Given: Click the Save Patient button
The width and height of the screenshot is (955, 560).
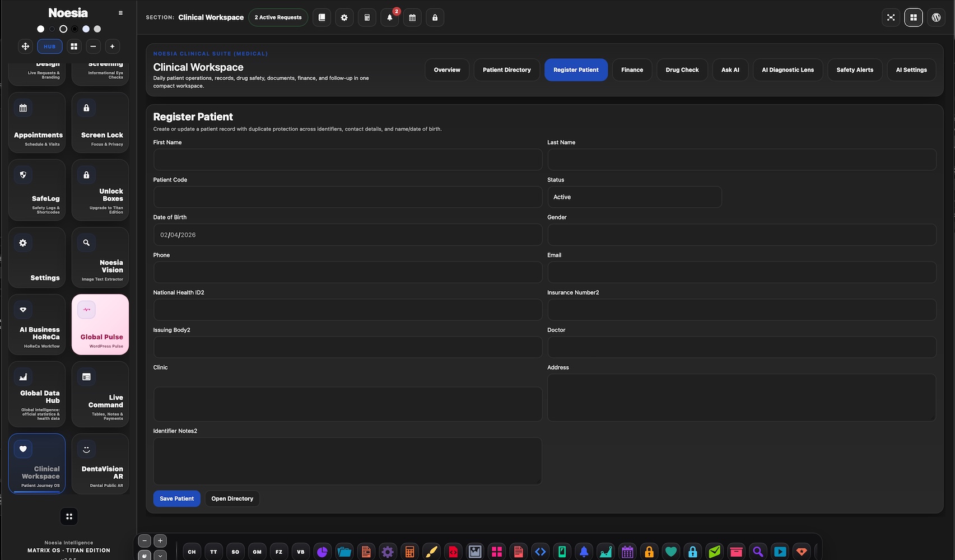Looking at the screenshot, I should coord(177,498).
